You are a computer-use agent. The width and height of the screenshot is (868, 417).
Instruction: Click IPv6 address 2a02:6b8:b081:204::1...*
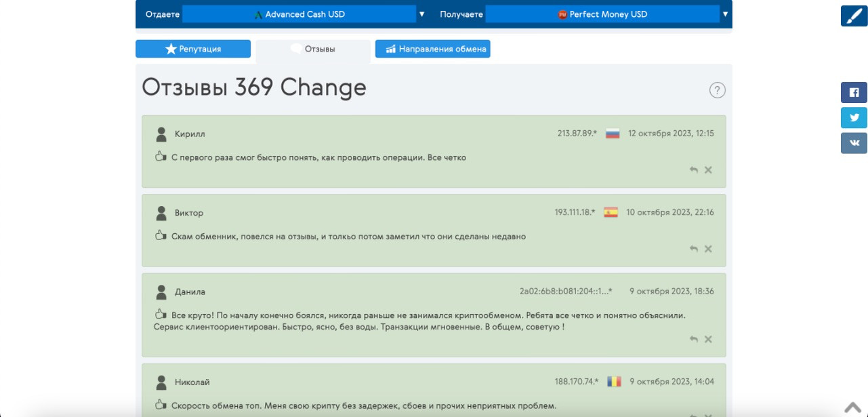click(x=566, y=292)
